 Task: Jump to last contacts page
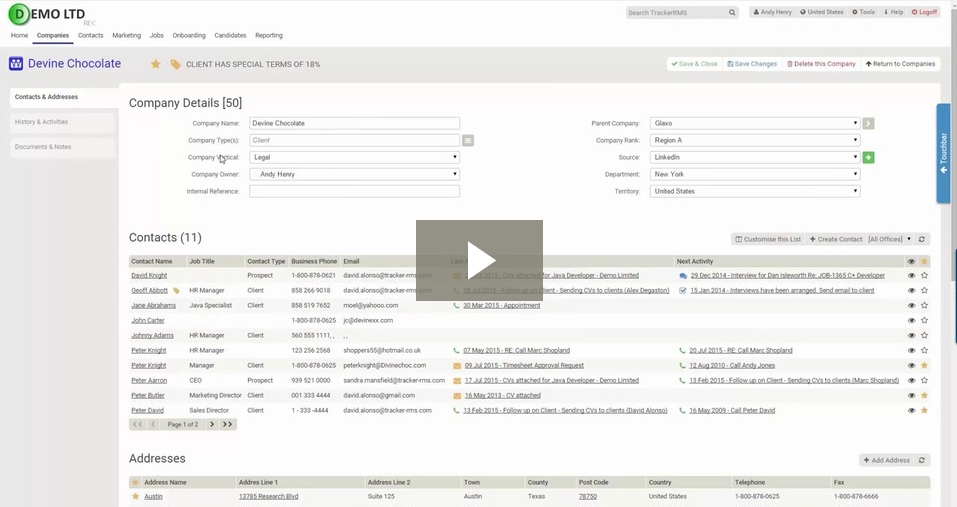[228, 424]
